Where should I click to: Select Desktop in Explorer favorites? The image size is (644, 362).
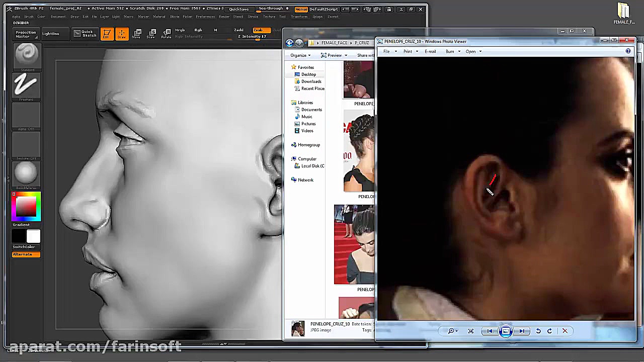click(308, 74)
